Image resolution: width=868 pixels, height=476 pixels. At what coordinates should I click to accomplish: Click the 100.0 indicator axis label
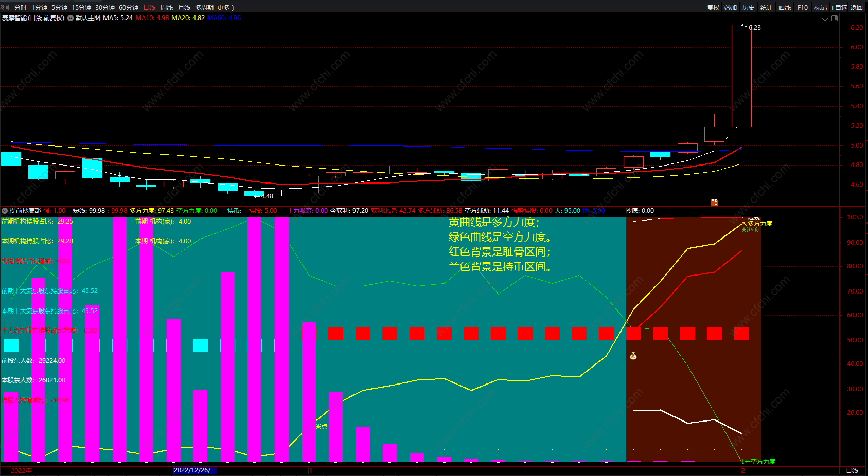855,217
